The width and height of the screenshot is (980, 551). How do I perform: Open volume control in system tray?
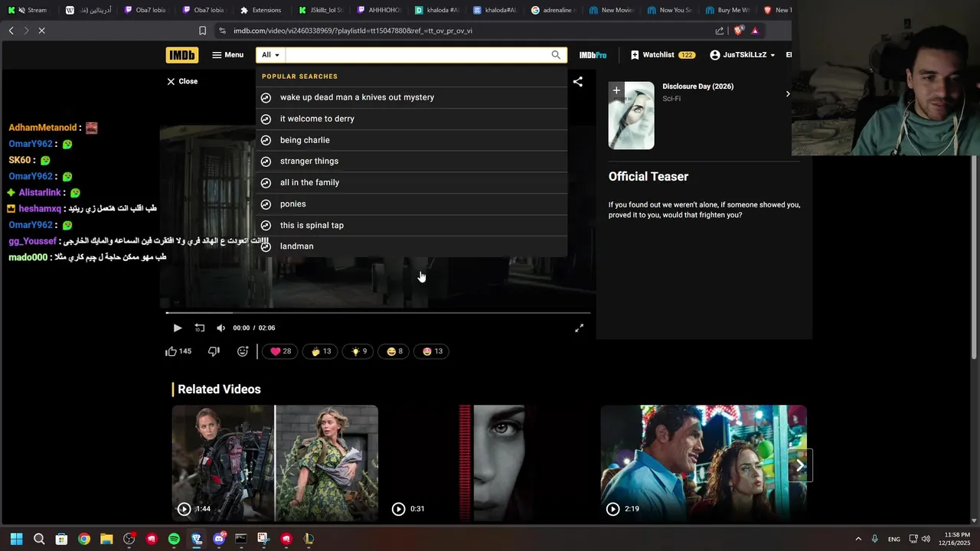926,539
